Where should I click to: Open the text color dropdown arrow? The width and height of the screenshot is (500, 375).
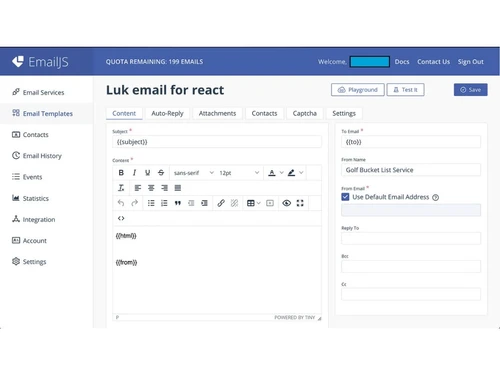[x=281, y=173]
